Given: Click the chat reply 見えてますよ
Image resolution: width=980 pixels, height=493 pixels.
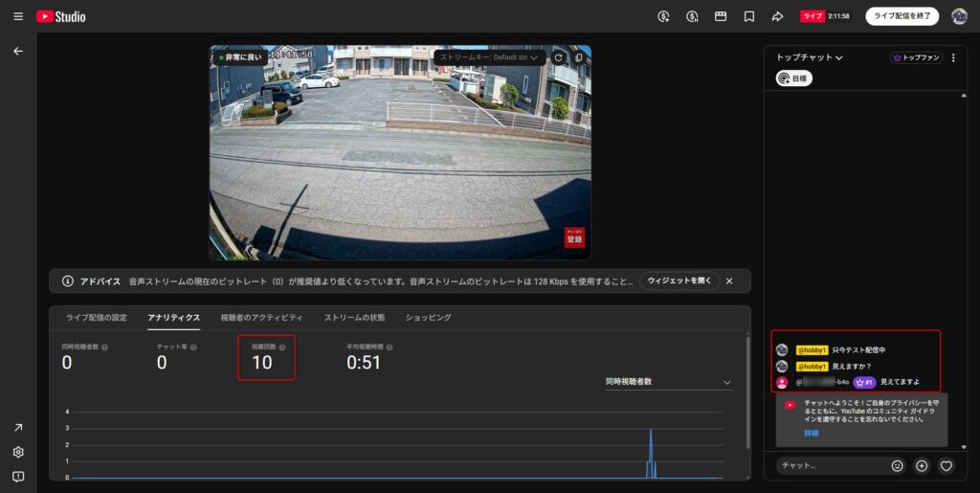Looking at the screenshot, I should (900, 382).
